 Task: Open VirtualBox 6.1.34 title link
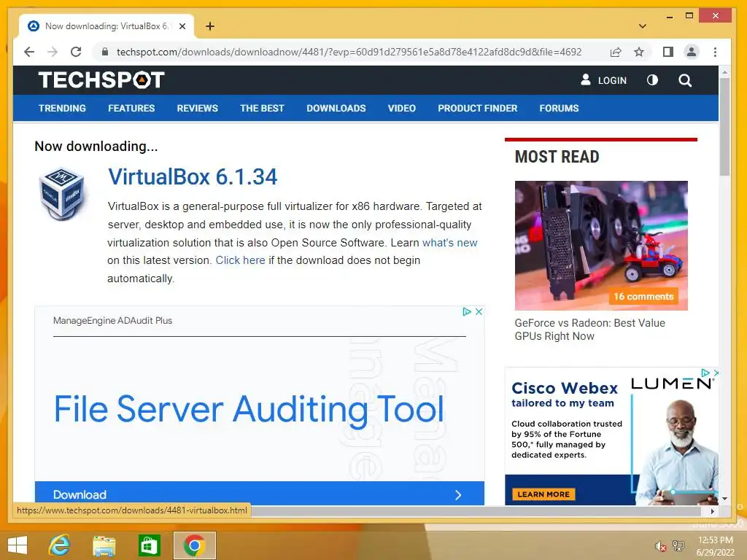pyautogui.click(x=193, y=176)
